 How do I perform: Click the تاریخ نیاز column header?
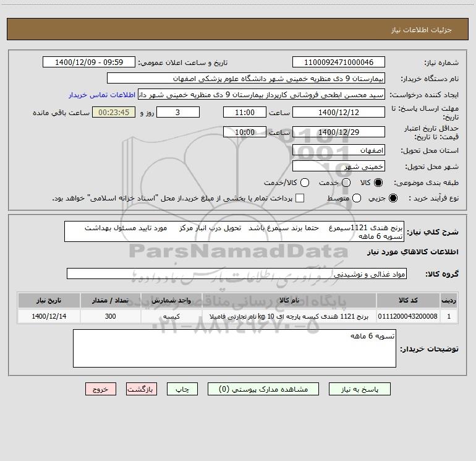49,300
